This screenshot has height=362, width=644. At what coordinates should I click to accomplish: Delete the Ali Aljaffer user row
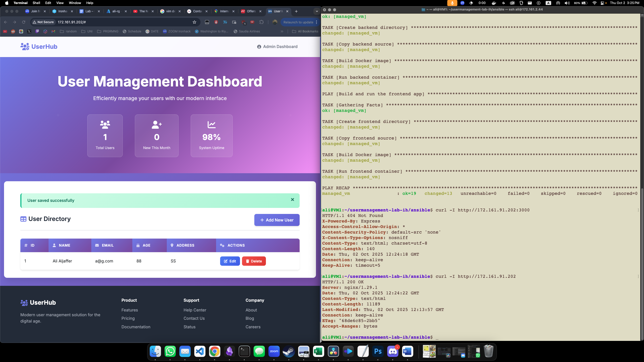(254, 261)
